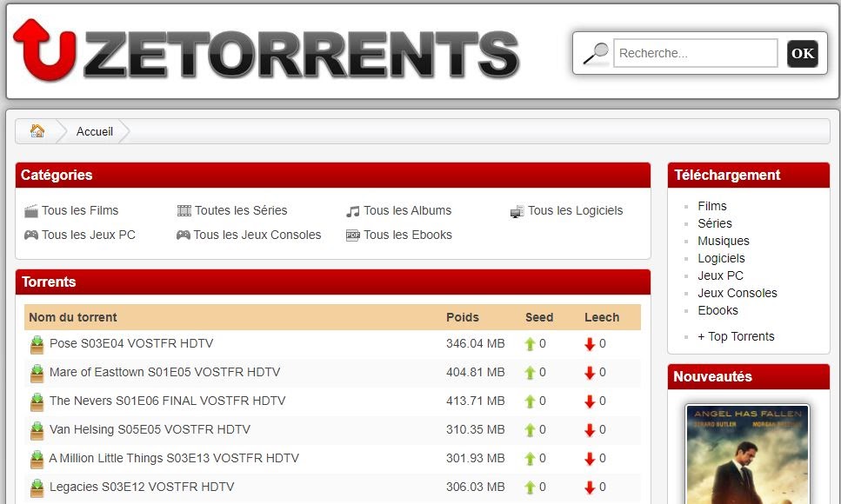Click red leech arrow in Legacies S03E12 row
The width and height of the screenshot is (841, 504).
click(x=590, y=487)
